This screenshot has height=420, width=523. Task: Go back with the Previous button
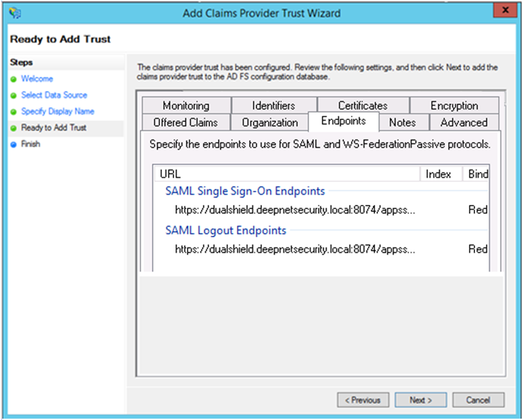click(x=363, y=400)
